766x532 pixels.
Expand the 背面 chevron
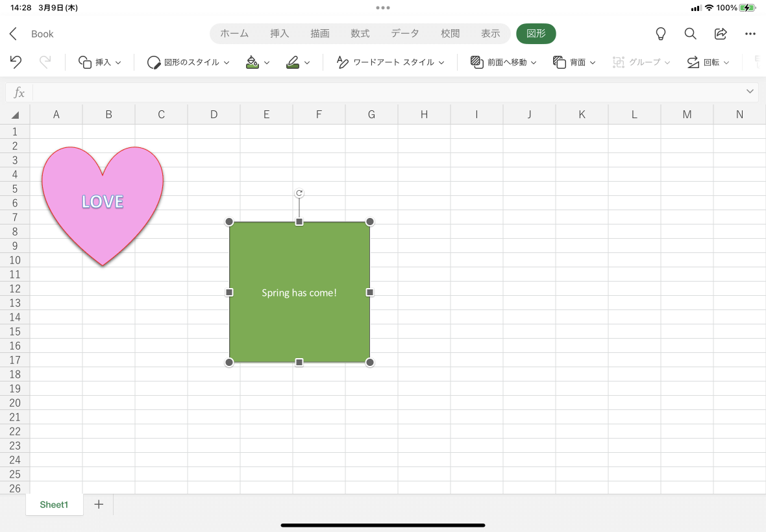[593, 62]
